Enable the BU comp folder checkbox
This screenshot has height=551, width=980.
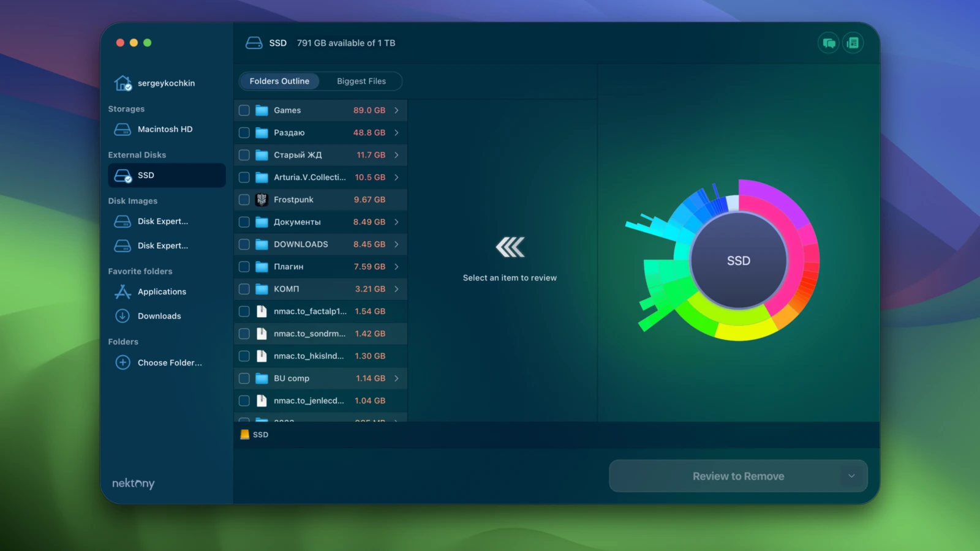click(x=244, y=378)
